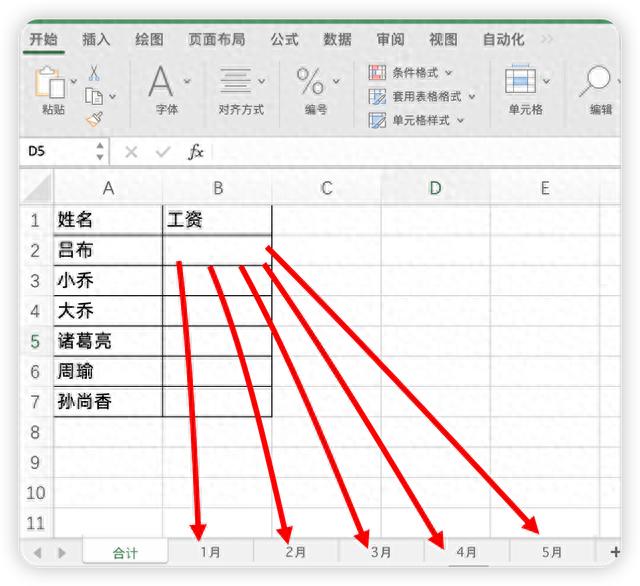
Task: Click the Editing (编辑) magnifier icon
Action: pos(595,81)
